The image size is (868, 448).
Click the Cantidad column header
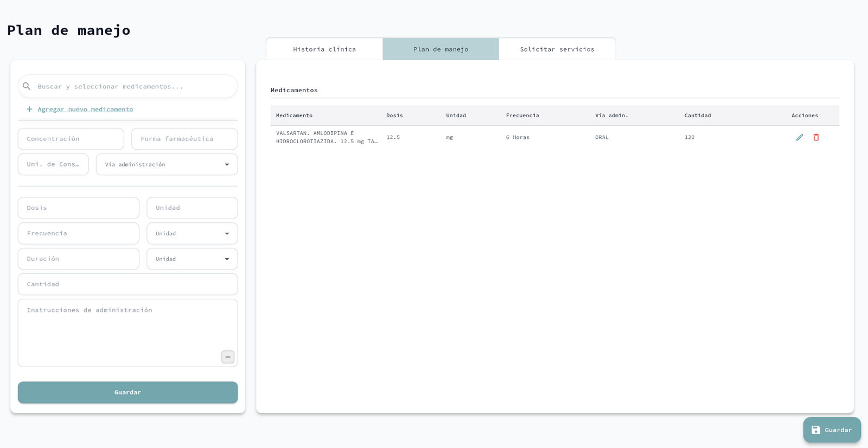698,116
